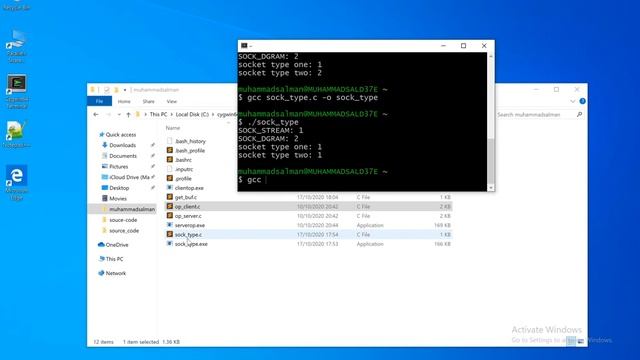The height and width of the screenshot is (360, 640).
Task: Select Network in the navigation pane
Action: coord(113,273)
